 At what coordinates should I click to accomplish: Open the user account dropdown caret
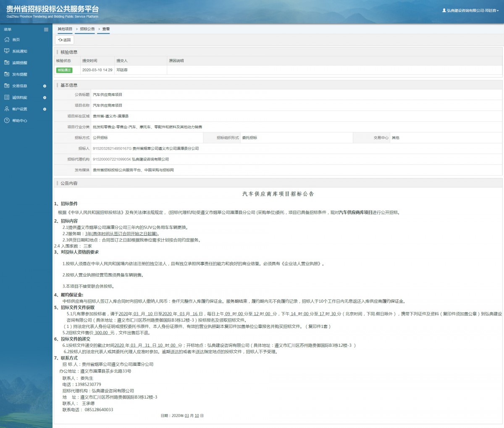pyautogui.click(x=498, y=11)
